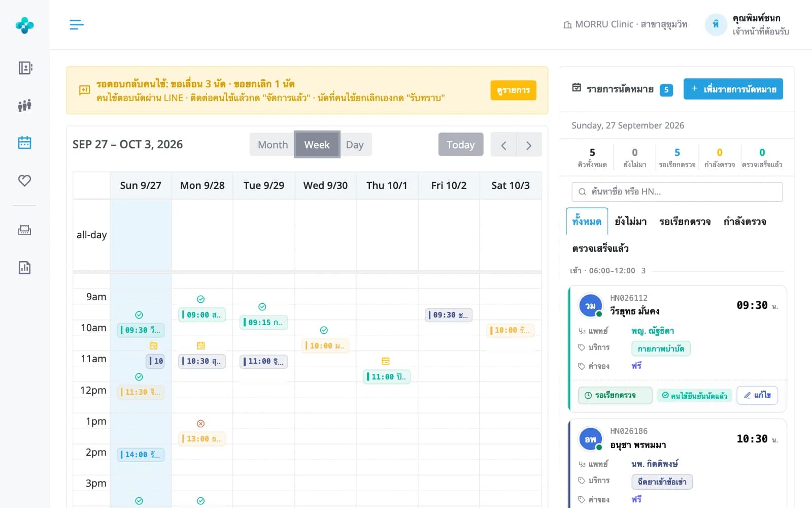
Task: Click อนุชา พรหมมา's round avatar
Action: (590, 439)
